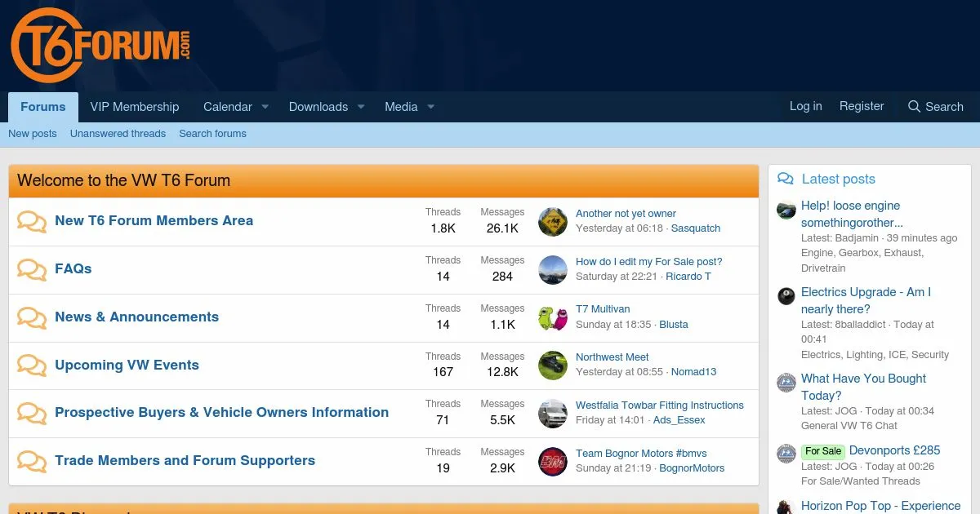Viewport: 980px width, 514px height.
Task: Click the Latest posts chat bubble icon
Action: (x=786, y=179)
